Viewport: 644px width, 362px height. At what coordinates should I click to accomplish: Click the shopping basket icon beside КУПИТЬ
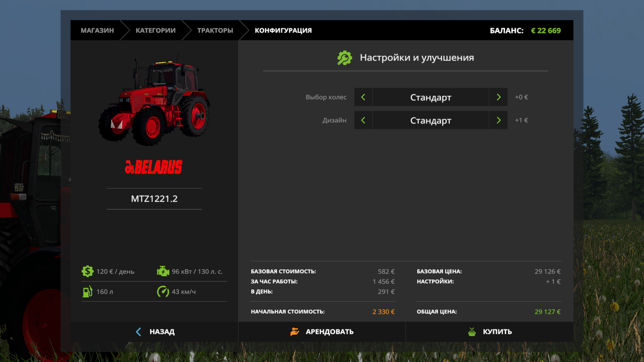[472, 332]
